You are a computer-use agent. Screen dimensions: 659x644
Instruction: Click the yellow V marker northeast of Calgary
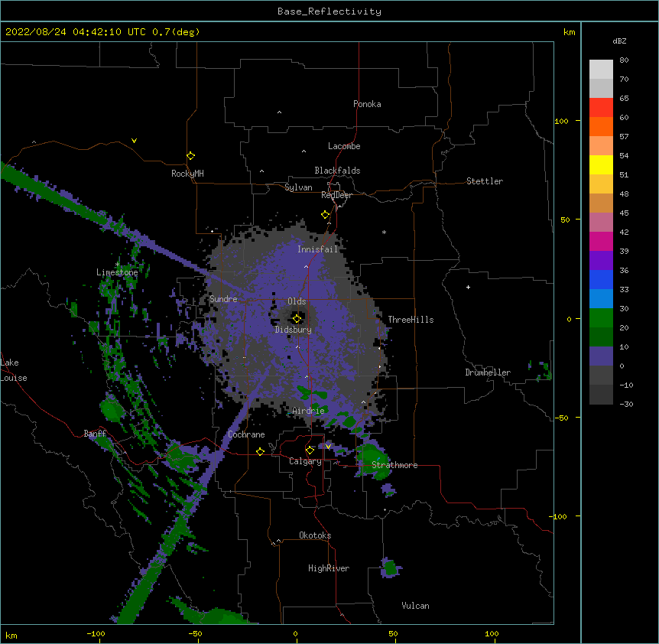pos(328,447)
